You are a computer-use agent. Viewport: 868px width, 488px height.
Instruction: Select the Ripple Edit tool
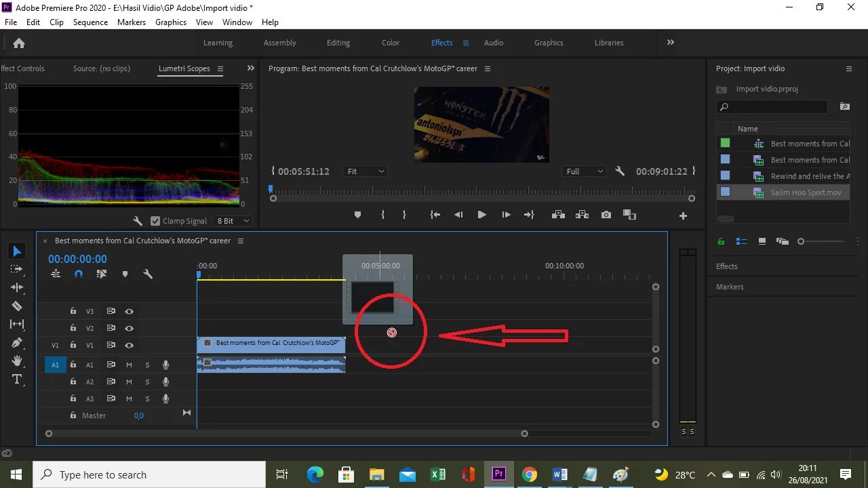[x=17, y=287]
